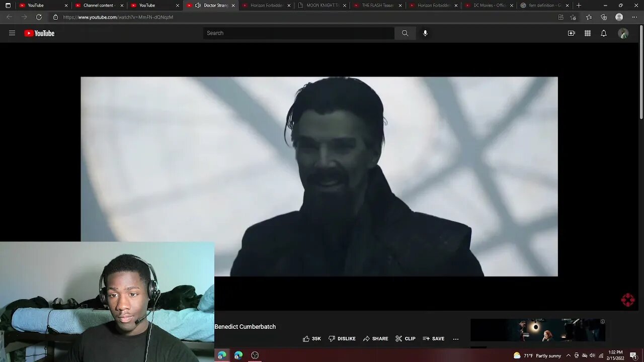Start voice search with microphone icon
Viewport: 644px width, 362px height.
pos(425,33)
